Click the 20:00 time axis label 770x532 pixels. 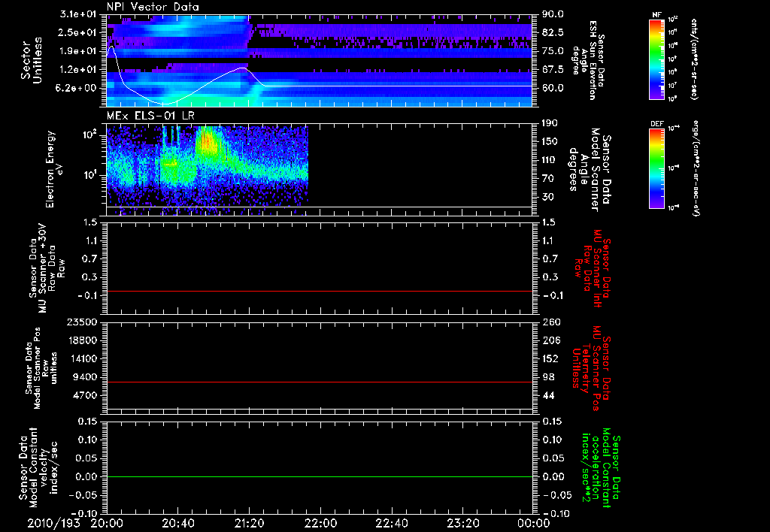(107, 523)
